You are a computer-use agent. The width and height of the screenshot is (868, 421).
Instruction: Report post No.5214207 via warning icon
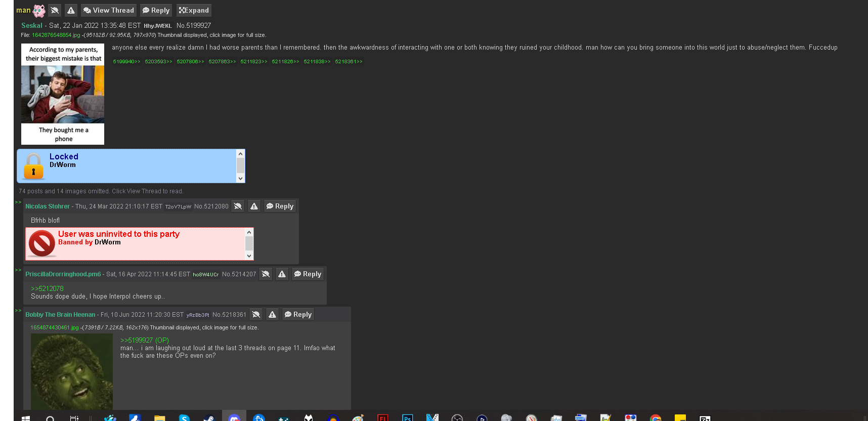tap(282, 274)
